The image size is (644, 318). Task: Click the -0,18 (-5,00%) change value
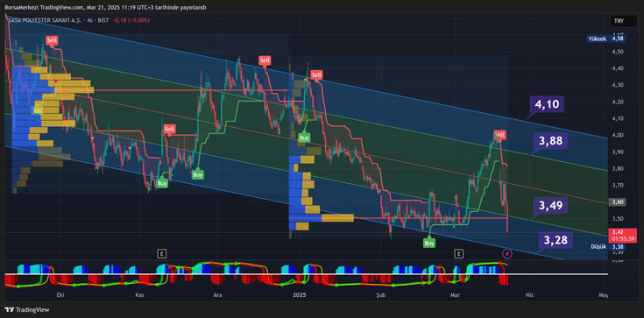131,20
